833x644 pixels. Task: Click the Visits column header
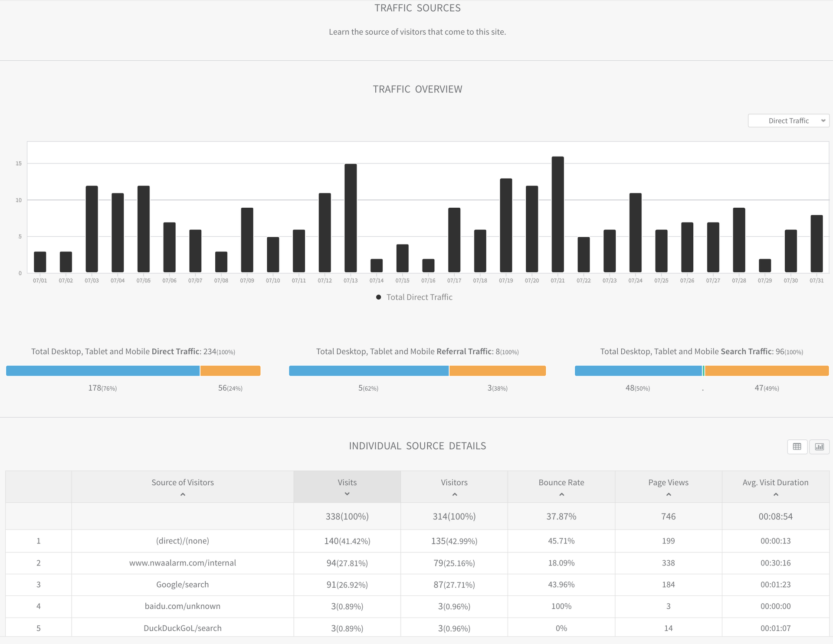click(347, 483)
